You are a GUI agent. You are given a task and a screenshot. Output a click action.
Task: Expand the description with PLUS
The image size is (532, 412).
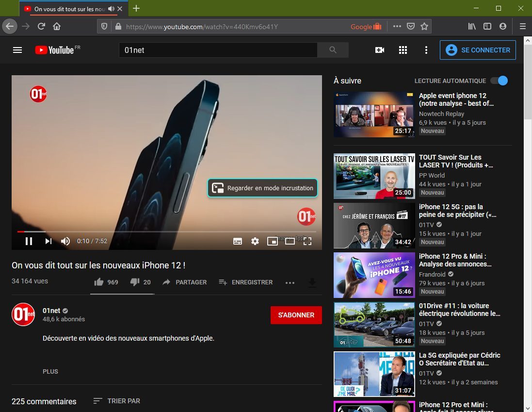tap(50, 372)
